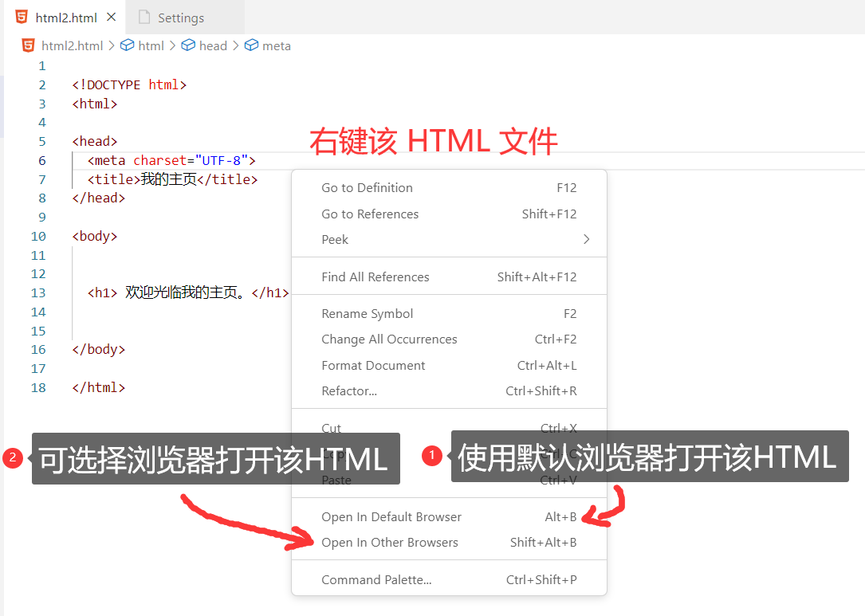Open the Peek submenu
The height and width of the screenshot is (616, 865).
(449, 239)
